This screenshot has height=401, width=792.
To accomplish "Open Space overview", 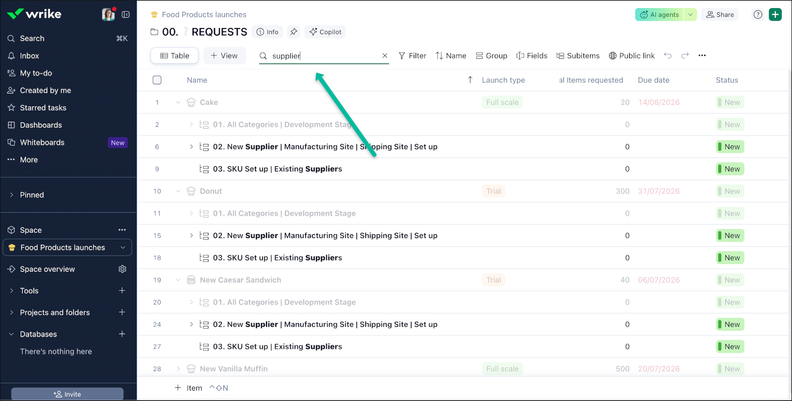I will click(47, 269).
